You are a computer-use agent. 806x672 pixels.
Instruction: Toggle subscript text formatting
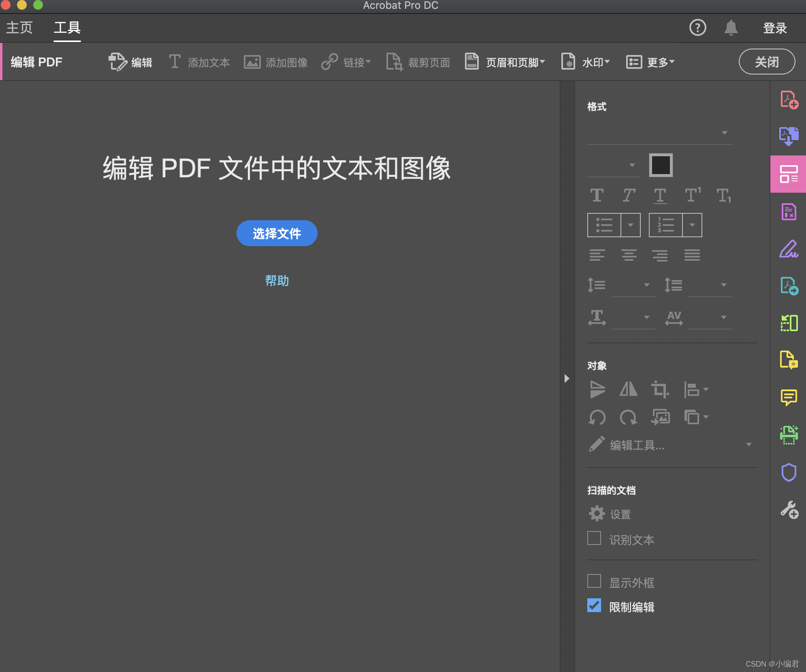(x=724, y=196)
